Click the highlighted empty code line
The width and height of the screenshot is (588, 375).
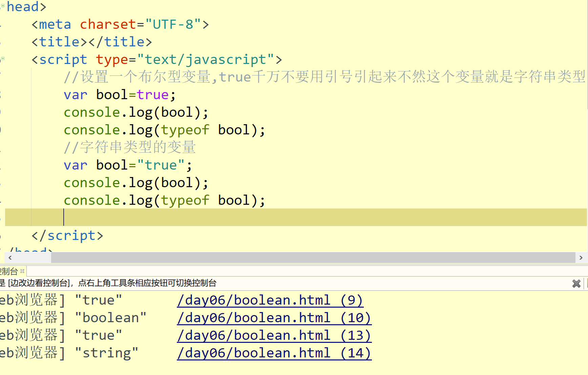(135, 218)
